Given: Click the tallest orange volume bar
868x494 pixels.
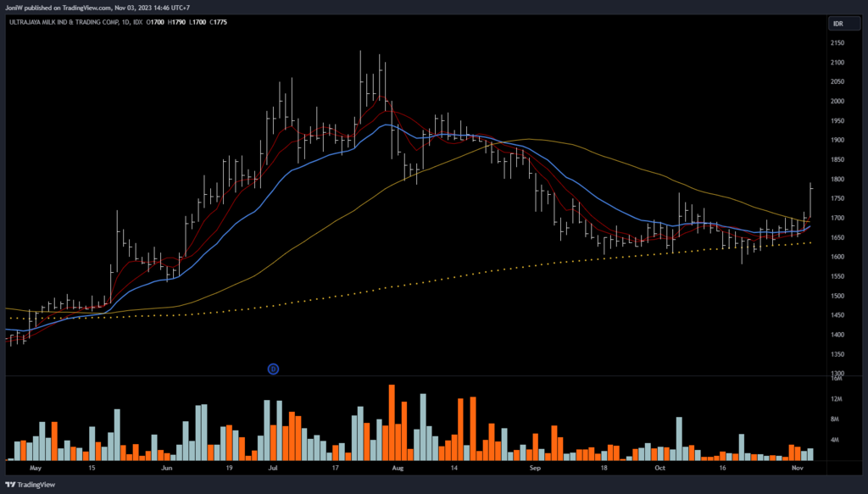Looking at the screenshot, I should pos(392,424).
